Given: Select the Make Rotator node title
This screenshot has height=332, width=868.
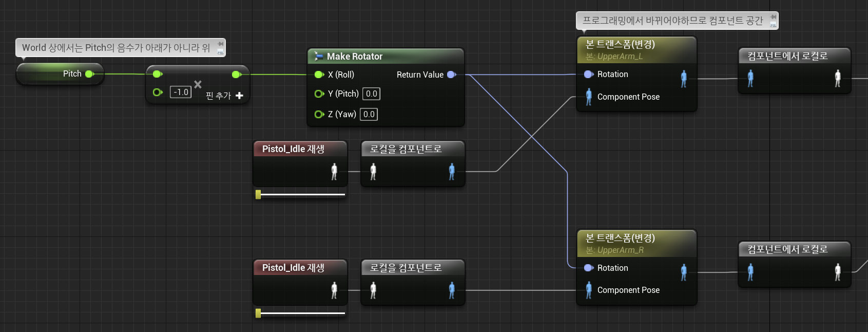Looking at the screenshot, I should pos(355,57).
